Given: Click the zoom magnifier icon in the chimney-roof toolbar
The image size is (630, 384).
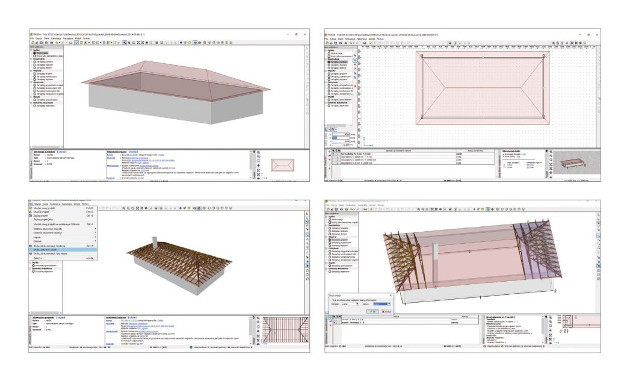Looking at the screenshot, I should (123, 208).
